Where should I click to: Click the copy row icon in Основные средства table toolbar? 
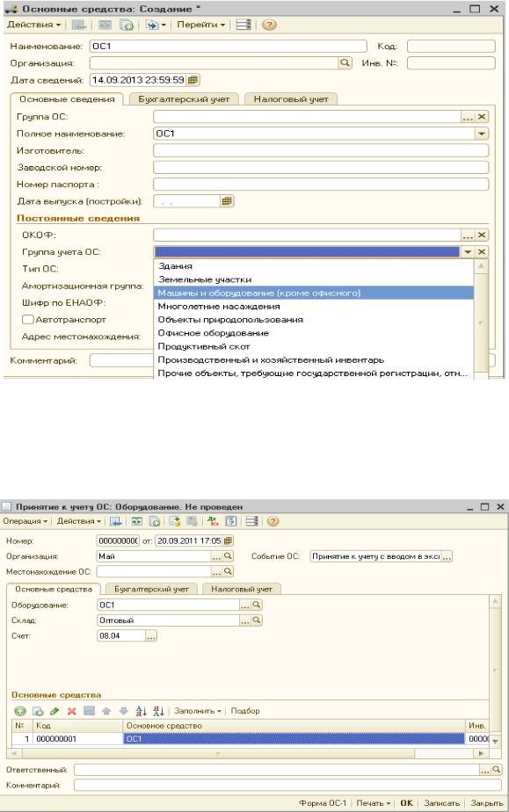(x=38, y=711)
